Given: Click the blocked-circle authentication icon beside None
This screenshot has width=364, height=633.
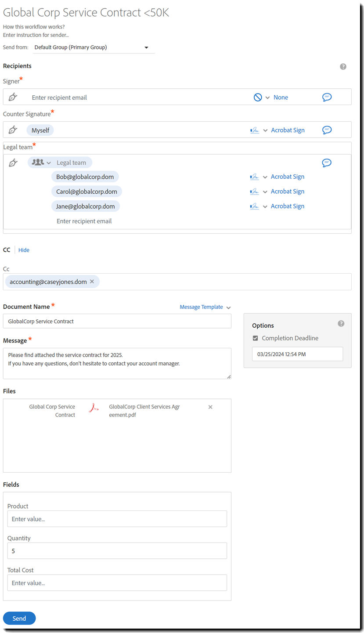Looking at the screenshot, I should click(x=259, y=97).
